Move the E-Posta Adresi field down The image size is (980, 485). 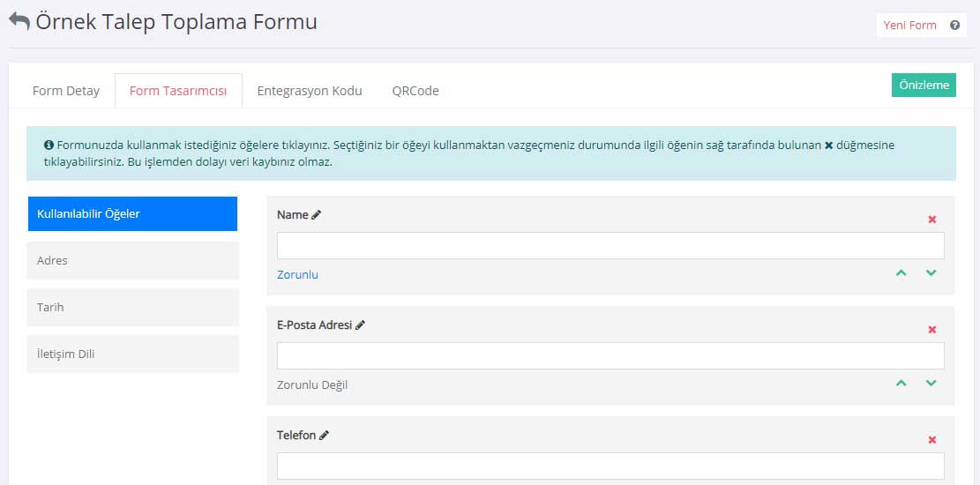tap(931, 383)
